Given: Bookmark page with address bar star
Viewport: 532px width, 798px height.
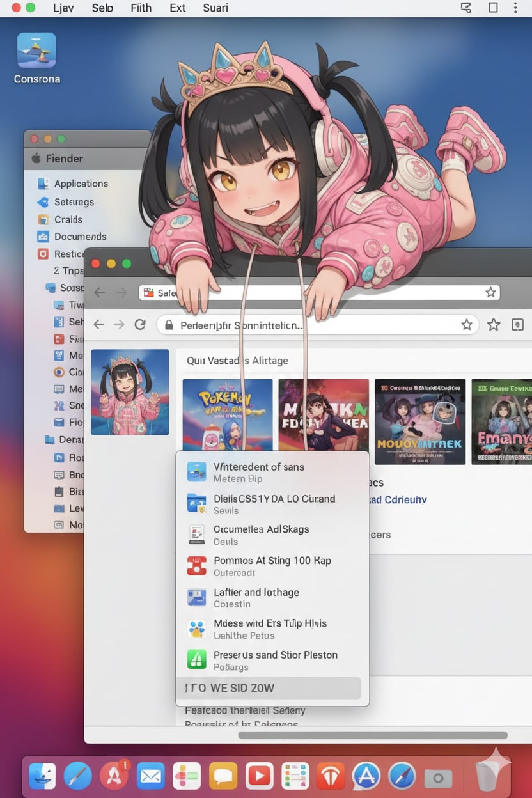Looking at the screenshot, I should click(x=467, y=325).
